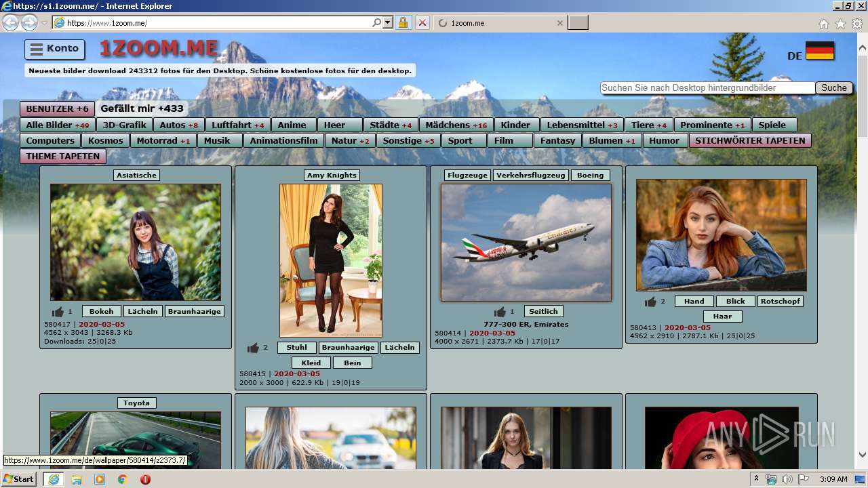Viewport: 868px width, 488px height.
Task: Open the Natur category
Action: click(x=350, y=140)
